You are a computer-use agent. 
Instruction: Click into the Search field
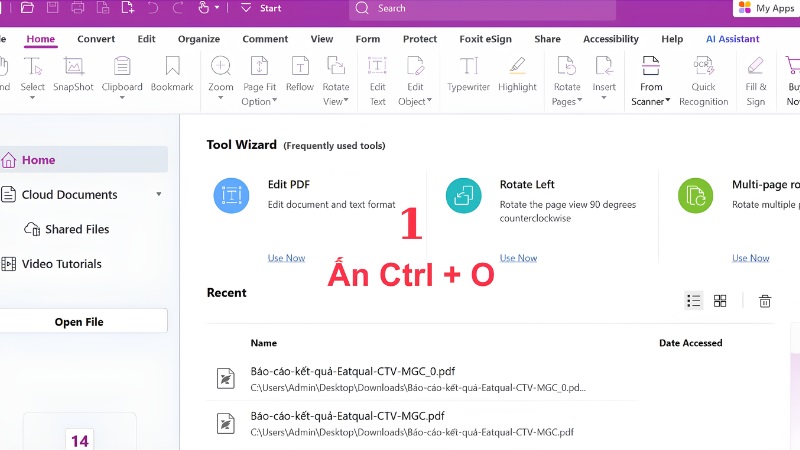[x=482, y=9]
